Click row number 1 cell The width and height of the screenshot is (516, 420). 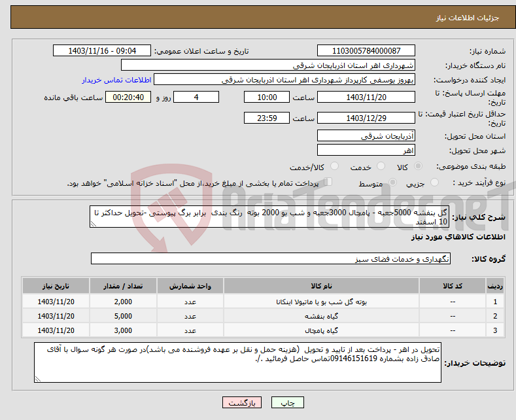(x=495, y=302)
